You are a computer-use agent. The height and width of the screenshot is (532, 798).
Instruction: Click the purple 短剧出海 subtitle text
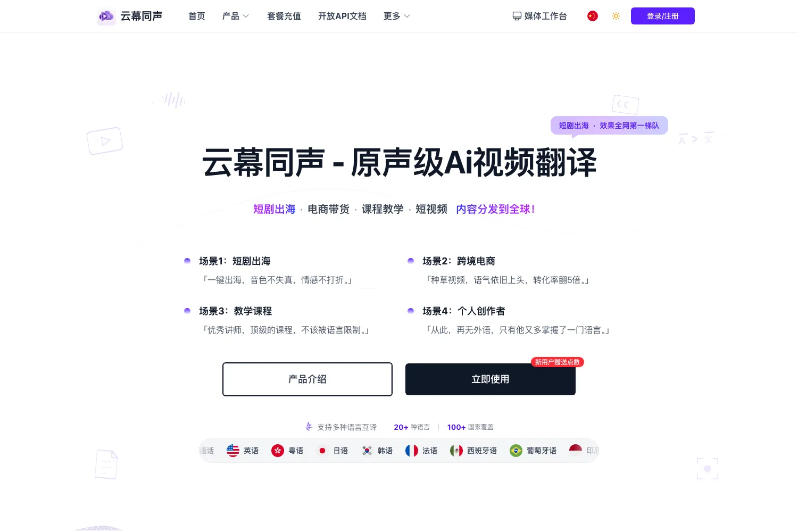[275, 209]
